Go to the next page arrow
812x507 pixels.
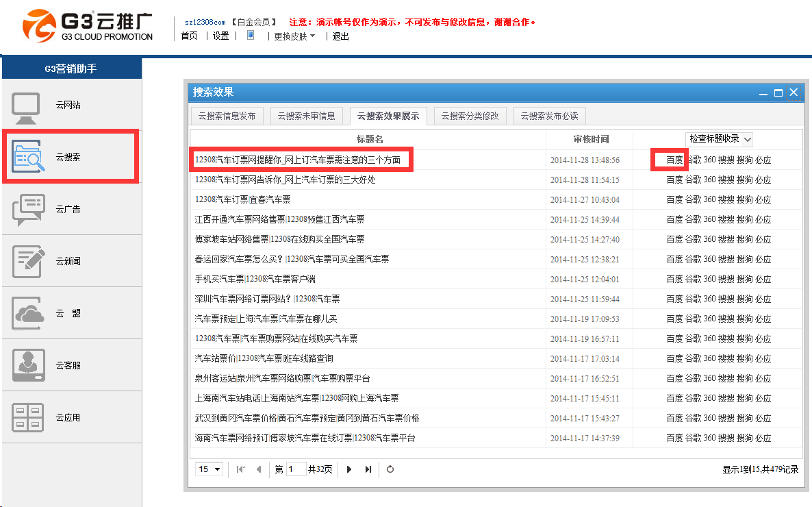(x=349, y=469)
